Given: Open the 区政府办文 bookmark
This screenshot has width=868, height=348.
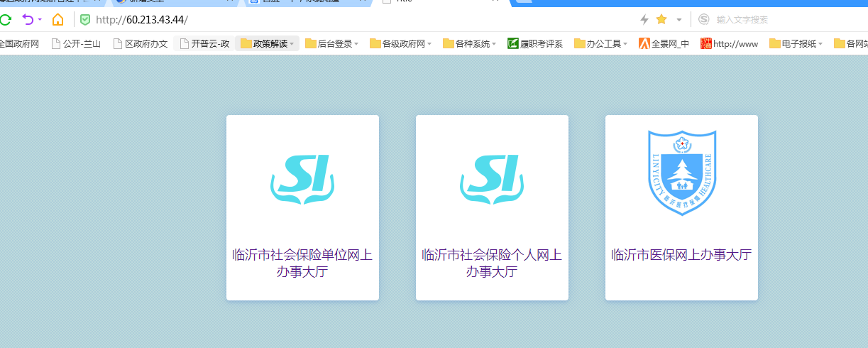Looking at the screenshot, I should pyautogui.click(x=141, y=43).
